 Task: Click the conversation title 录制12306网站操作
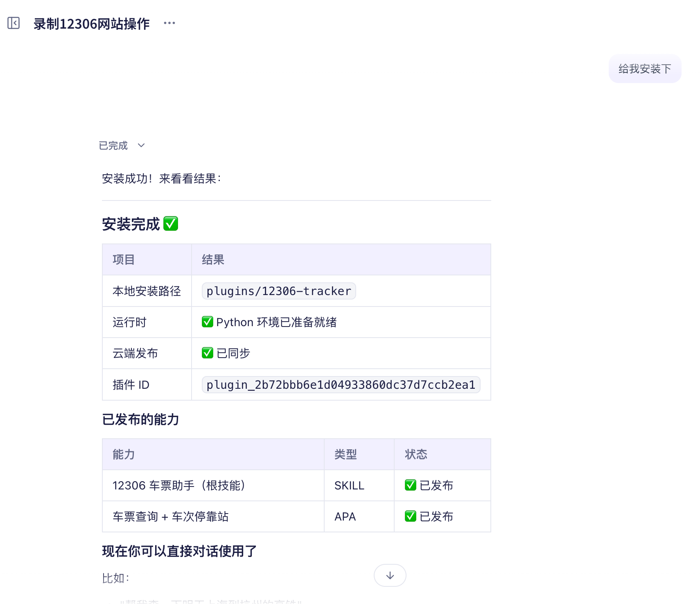point(92,24)
